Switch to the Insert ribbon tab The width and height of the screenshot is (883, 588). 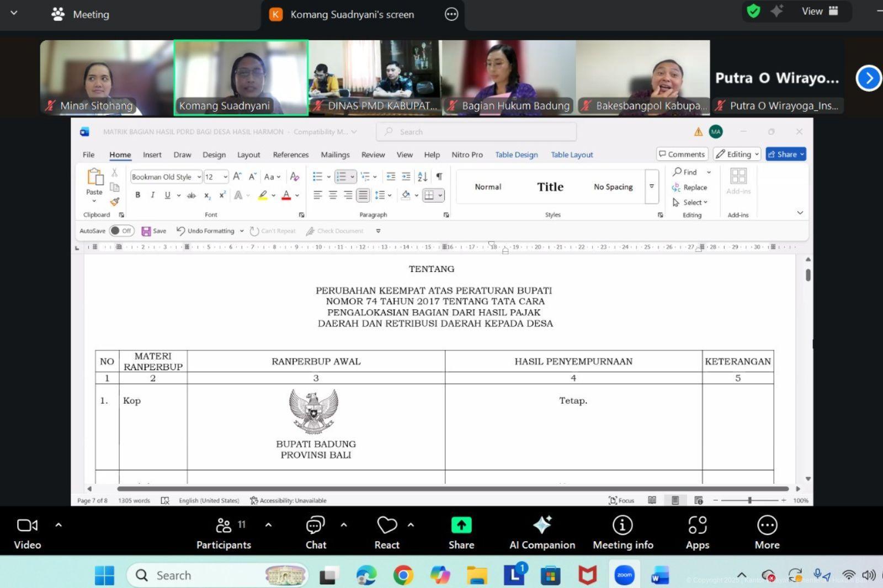152,155
